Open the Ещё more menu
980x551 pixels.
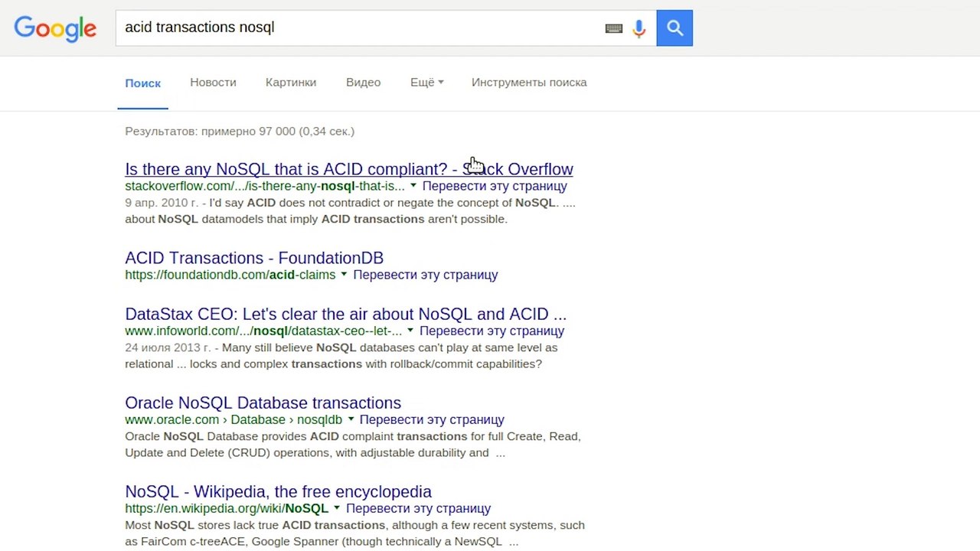point(426,83)
